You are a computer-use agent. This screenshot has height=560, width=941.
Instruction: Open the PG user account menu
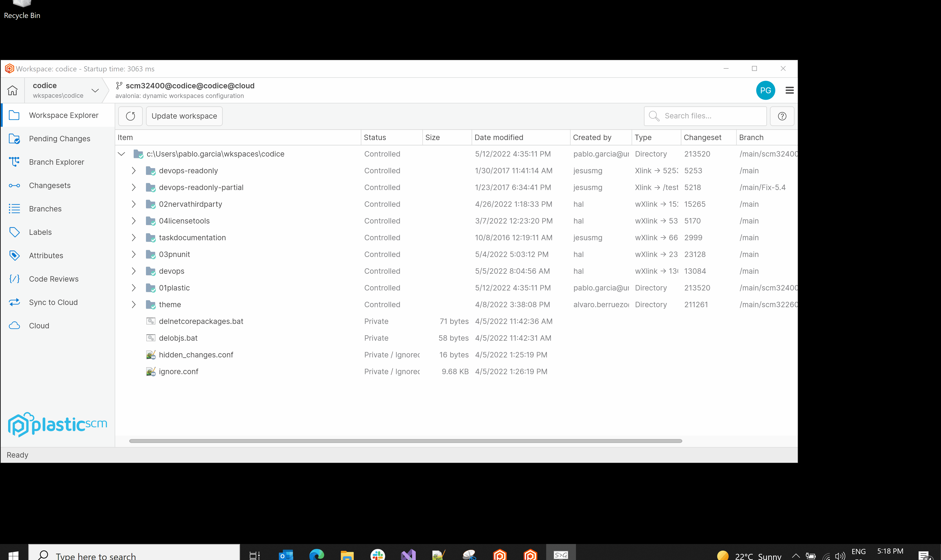click(766, 90)
